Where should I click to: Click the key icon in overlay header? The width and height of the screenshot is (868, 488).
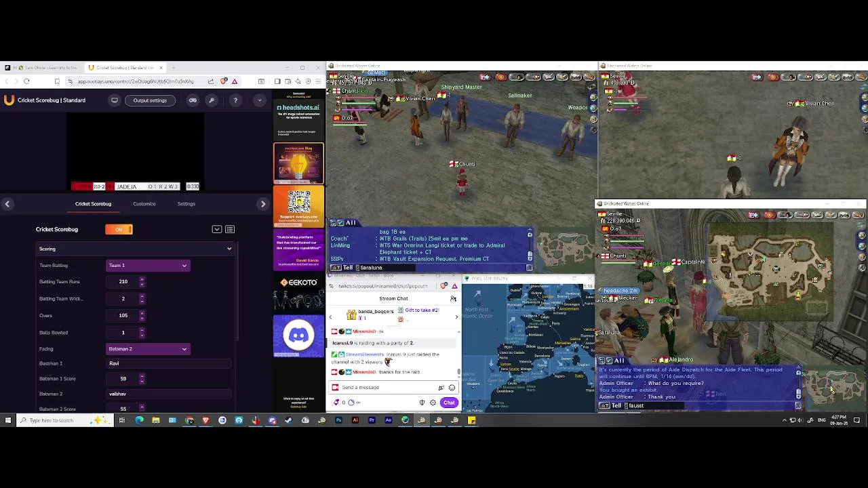tap(212, 100)
